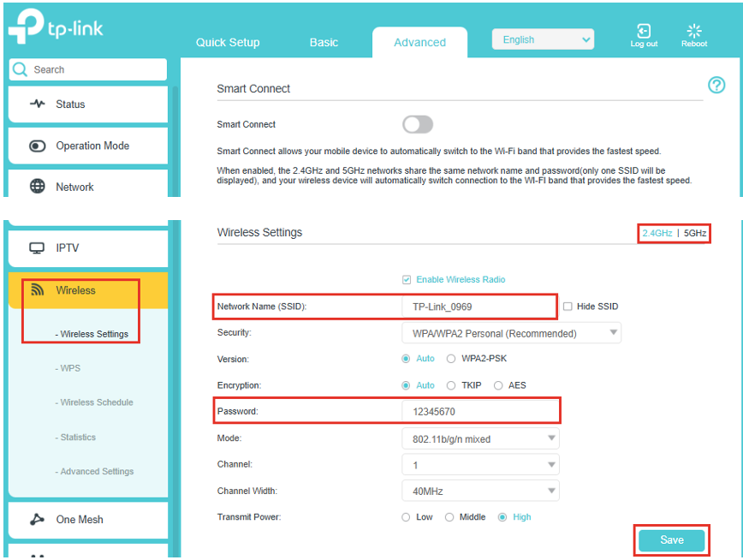Open help via question mark icon
743x560 pixels.
(x=716, y=85)
